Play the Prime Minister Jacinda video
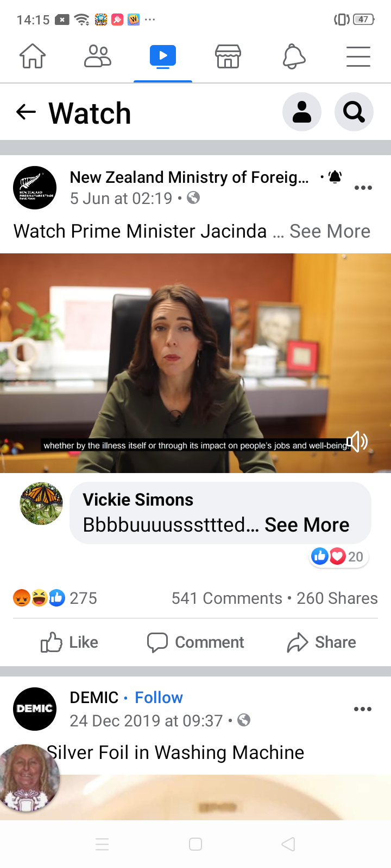 click(195, 363)
